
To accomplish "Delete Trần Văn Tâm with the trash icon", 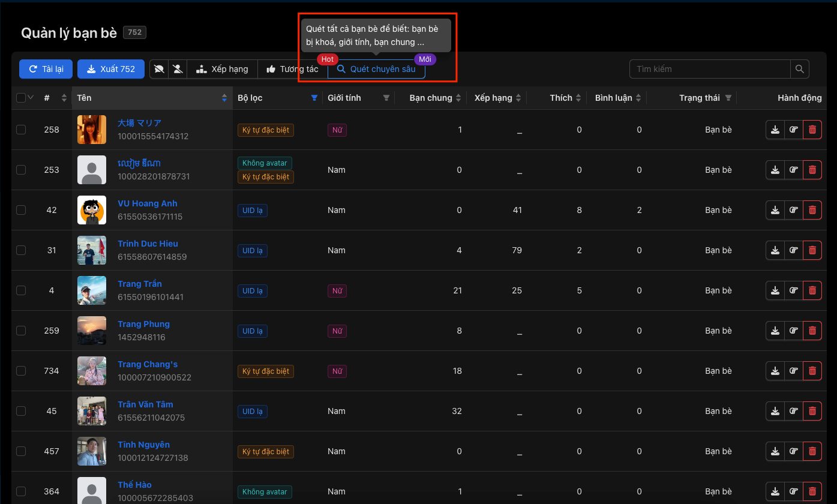I will (x=812, y=411).
